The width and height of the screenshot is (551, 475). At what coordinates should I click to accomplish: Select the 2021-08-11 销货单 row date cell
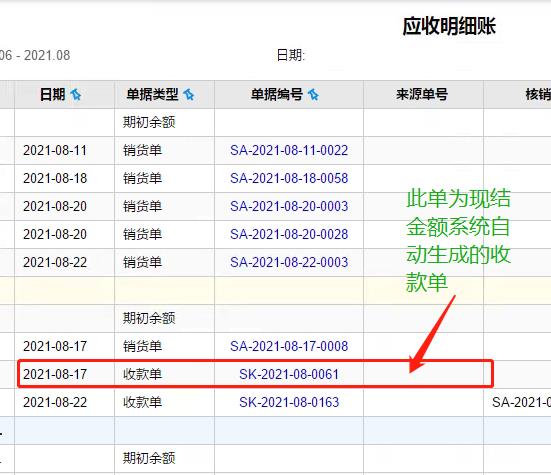pyautogui.click(x=64, y=150)
